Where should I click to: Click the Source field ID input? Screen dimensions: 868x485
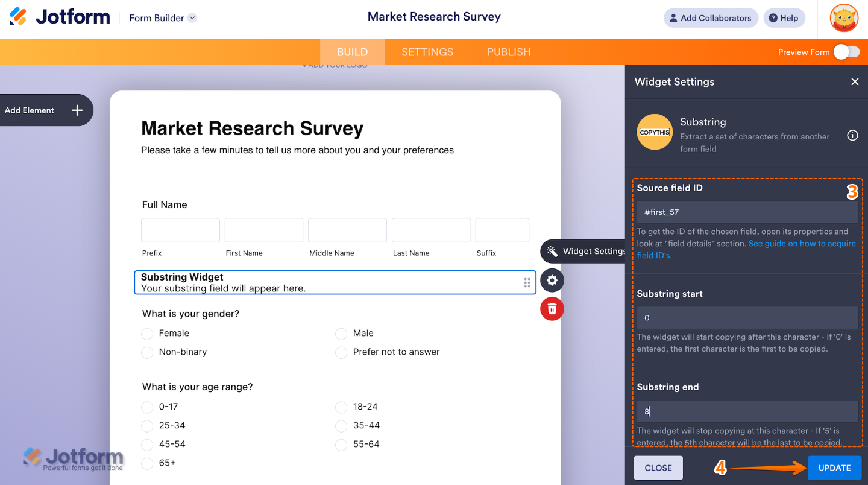pos(747,212)
